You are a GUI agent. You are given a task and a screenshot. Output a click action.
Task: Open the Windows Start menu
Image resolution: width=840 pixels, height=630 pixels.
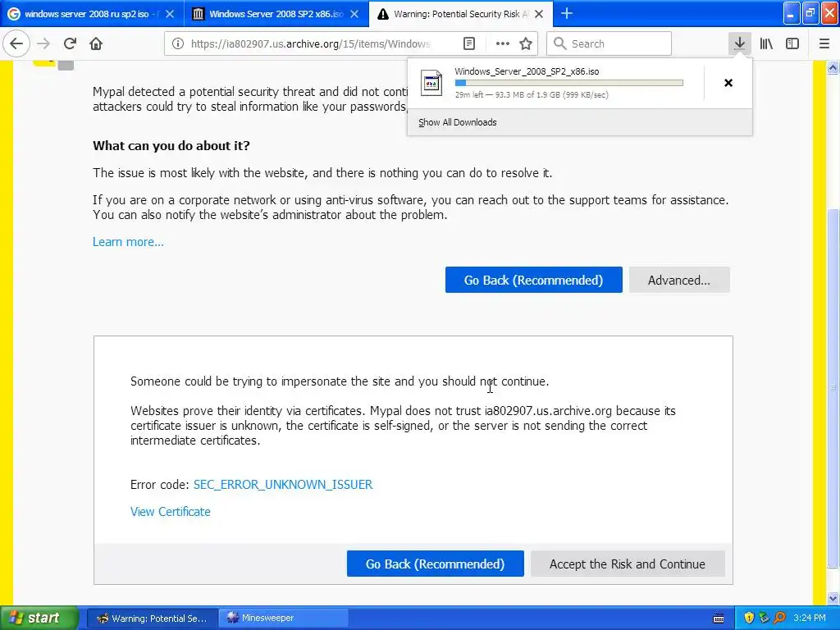(39, 619)
